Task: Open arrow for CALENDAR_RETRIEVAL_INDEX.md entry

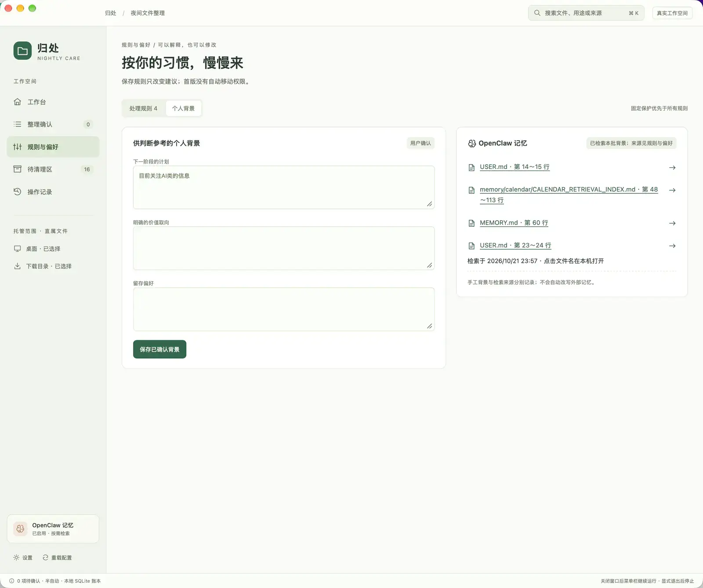Action: [x=672, y=190]
